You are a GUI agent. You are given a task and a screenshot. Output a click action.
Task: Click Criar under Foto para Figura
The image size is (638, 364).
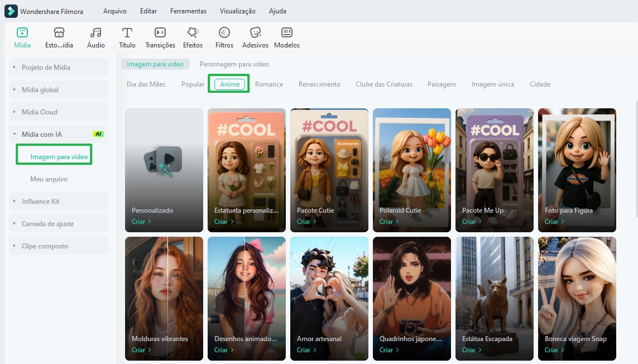pyautogui.click(x=555, y=222)
